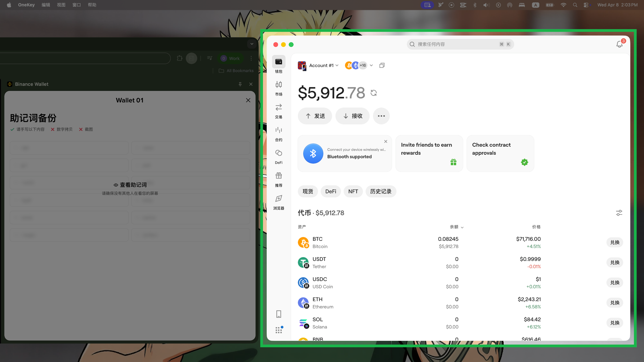Click the USDC token icon
Image resolution: width=644 pixels, height=362 pixels.
303,283
